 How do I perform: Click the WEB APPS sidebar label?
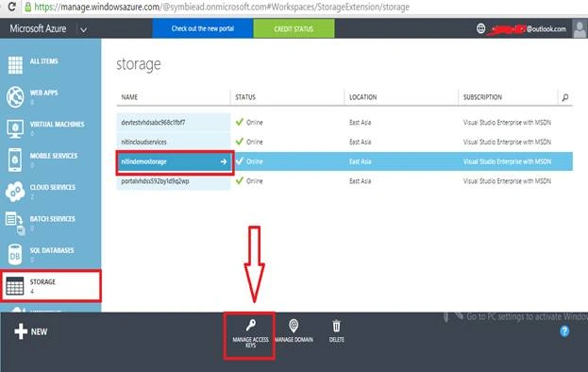[43, 93]
